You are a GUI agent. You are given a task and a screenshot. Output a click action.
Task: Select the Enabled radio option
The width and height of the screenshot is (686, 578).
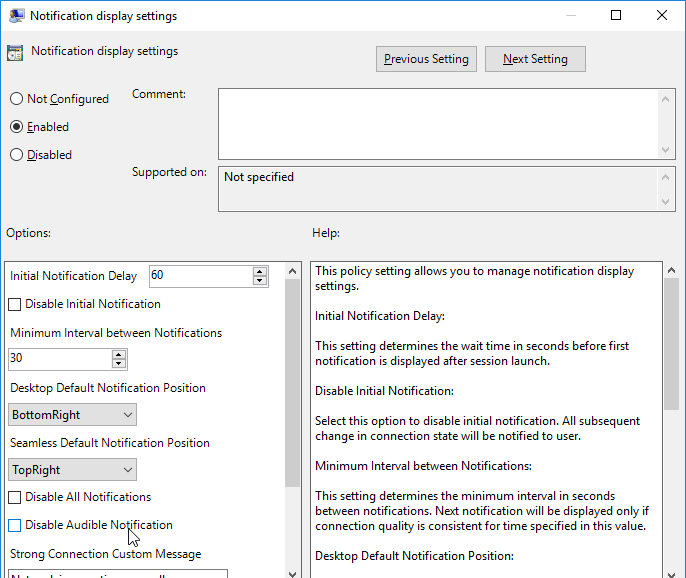pyautogui.click(x=16, y=127)
